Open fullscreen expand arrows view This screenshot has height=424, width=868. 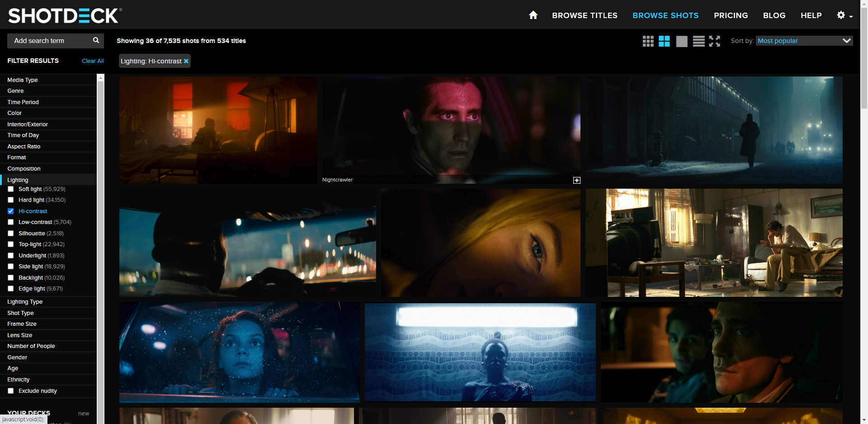click(715, 41)
